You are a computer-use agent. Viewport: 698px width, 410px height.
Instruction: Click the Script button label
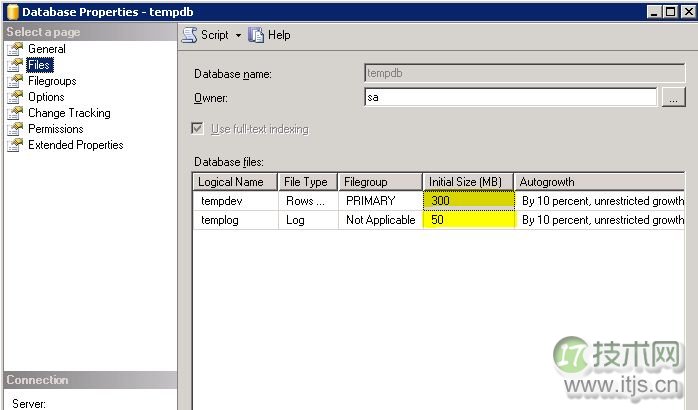(x=215, y=35)
